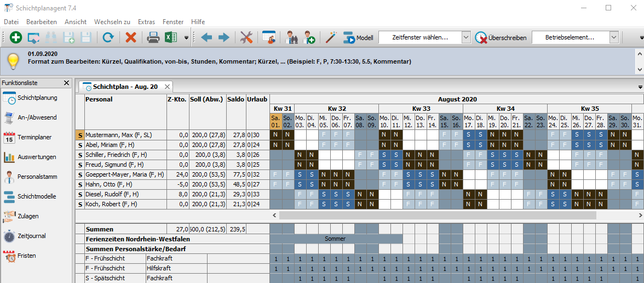This screenshot has height=283, width=644.
Task: Open An-/Abwesend in the function list
Action: (x=30, y=117)
